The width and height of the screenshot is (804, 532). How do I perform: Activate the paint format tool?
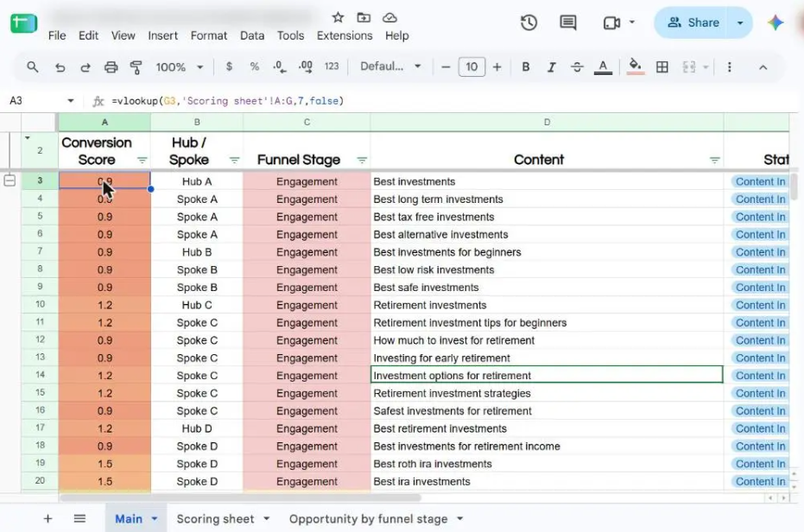click(136, 67)
